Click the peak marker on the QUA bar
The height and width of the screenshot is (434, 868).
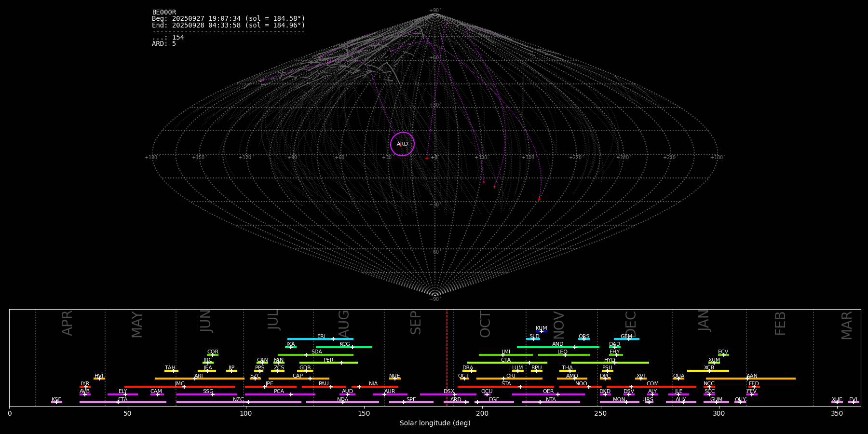(678, 379)
